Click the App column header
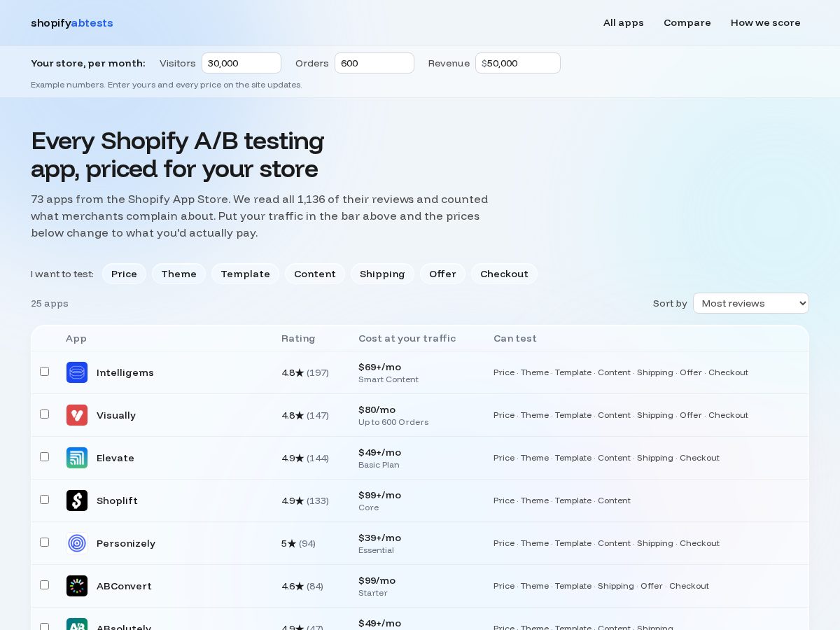840x630 pixels. coord(76,338)
